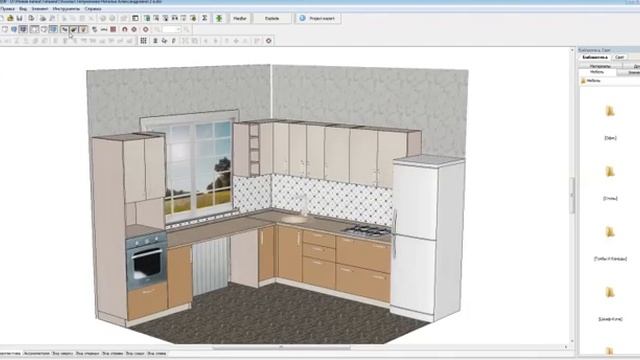
Task: Switch to the Вид спереди view tab
Action: (x=87, y=353)
